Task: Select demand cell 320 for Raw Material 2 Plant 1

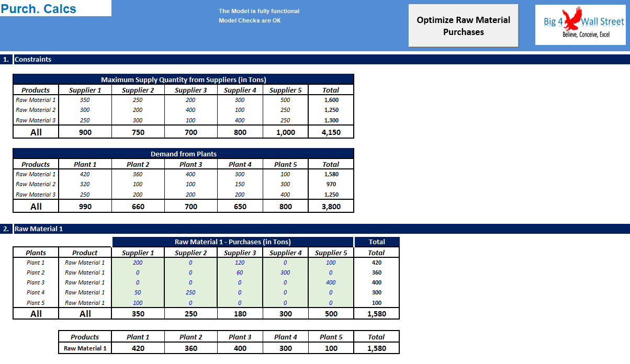Action: point(85,184)
